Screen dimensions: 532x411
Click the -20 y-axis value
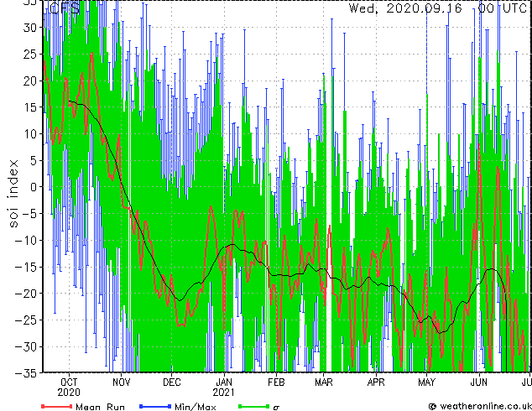[x=26, y=294]
